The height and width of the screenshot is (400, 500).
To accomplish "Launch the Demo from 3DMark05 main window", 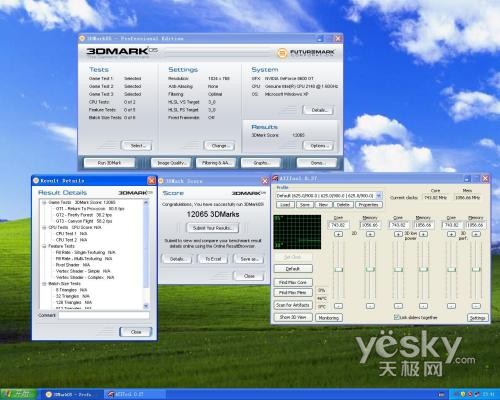I will [317, 163].
